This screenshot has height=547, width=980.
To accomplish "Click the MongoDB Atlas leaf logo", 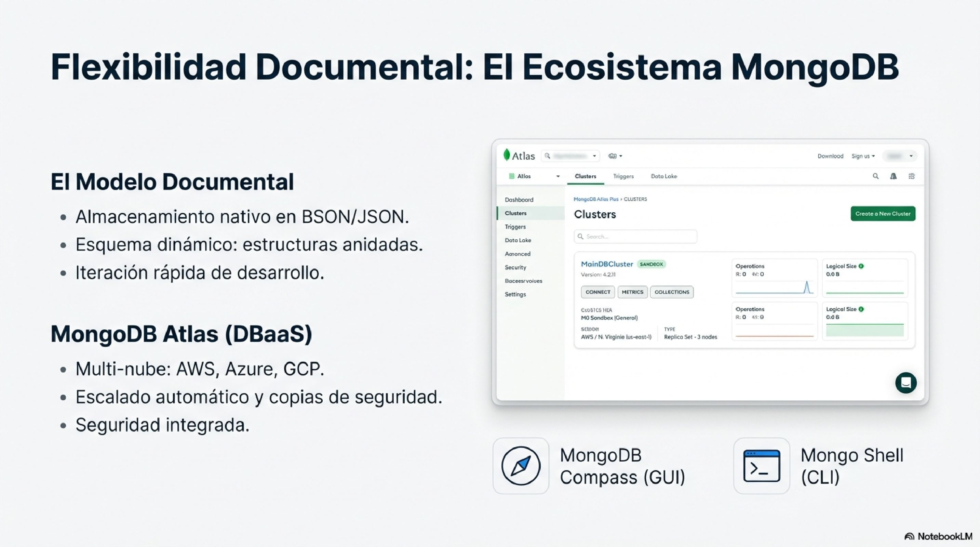I will [507, 155].
